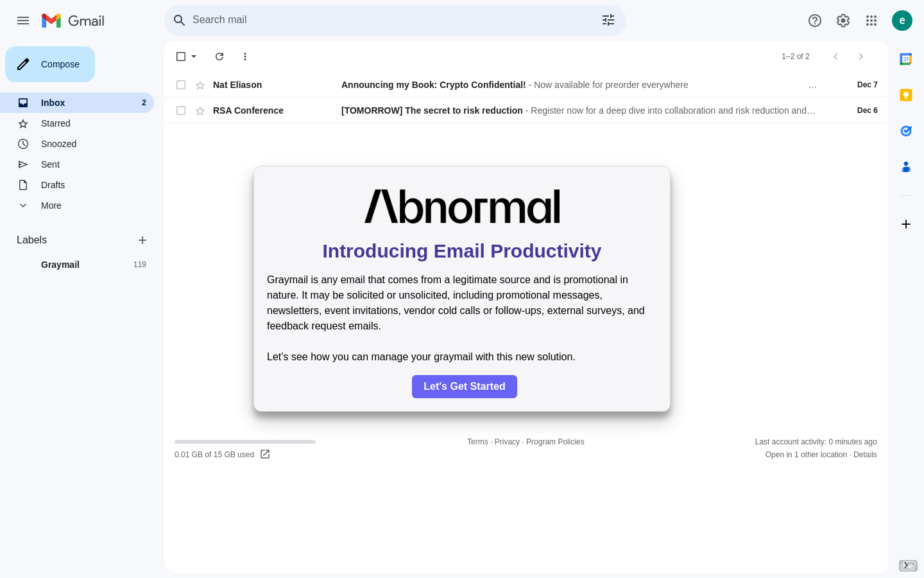Image resolution: width=924 pixels, height=578 pixels.
Task: Open the Privacy policy link
Action: pyautogui.click(x=507, y=442)
